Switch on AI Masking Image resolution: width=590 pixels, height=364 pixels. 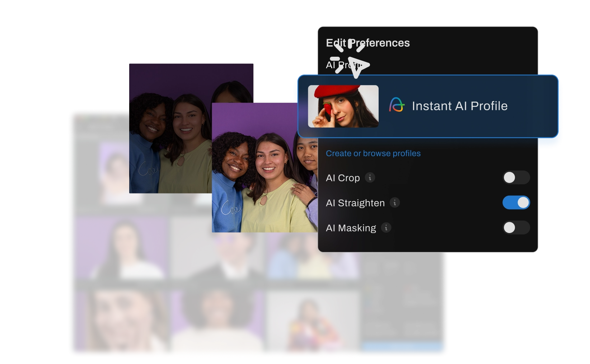tap(516, 228)
